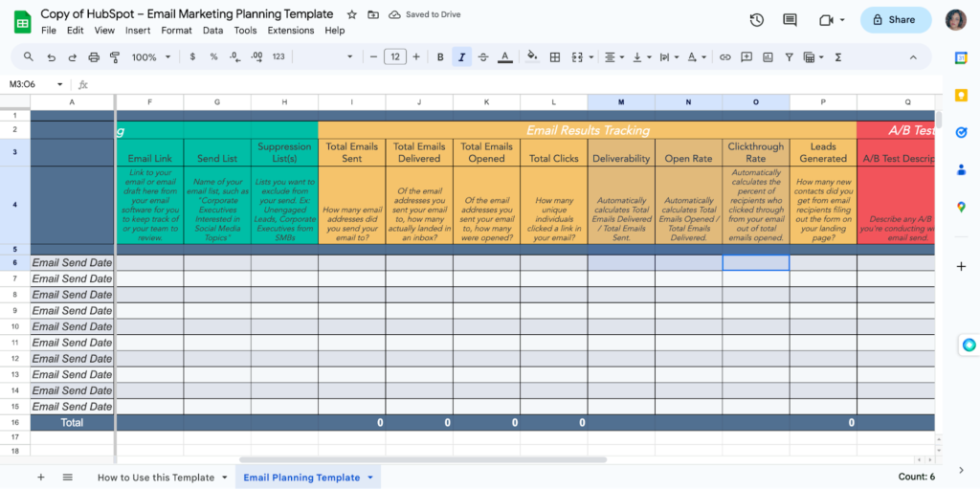Select the Paint format tool
980x489 pixels.
(115, 56)
